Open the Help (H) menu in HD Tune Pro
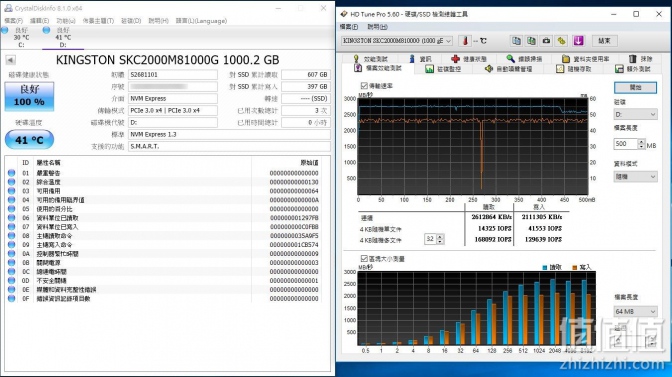 point(378,27)
